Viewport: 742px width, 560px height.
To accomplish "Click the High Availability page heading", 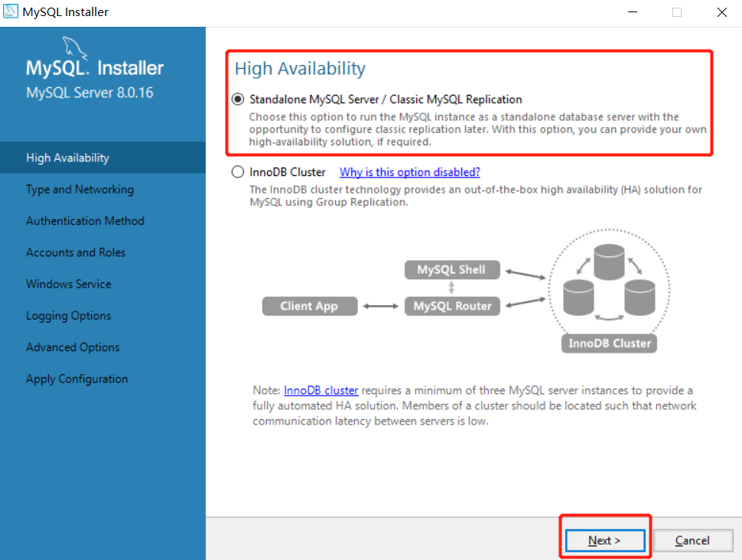I will point(300,69).
